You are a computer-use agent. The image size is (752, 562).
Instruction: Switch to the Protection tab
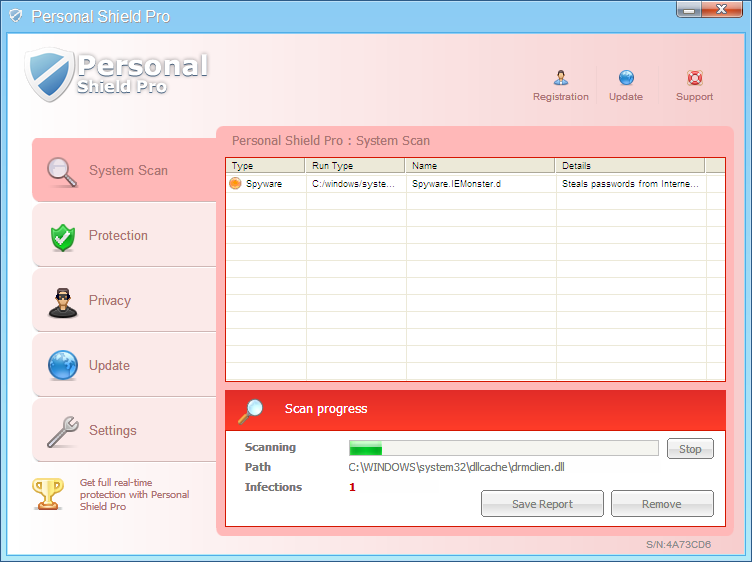pos(124,235)
